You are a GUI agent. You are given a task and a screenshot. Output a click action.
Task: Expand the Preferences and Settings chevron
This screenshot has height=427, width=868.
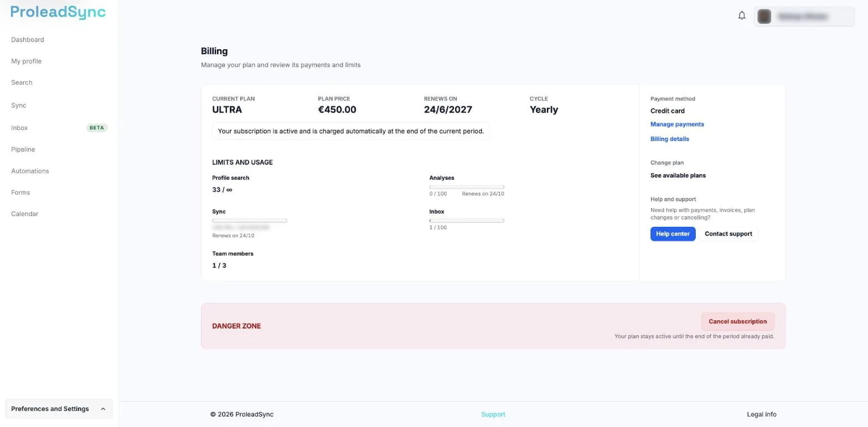tap(103, 409)
